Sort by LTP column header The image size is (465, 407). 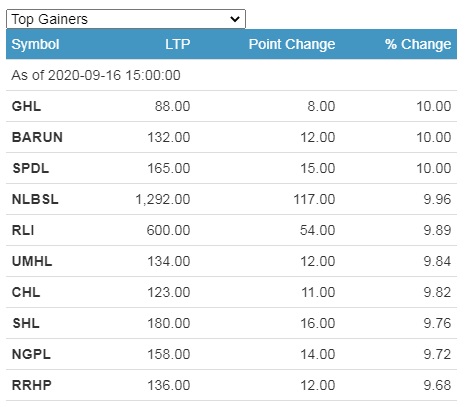[x=178, y=44]
